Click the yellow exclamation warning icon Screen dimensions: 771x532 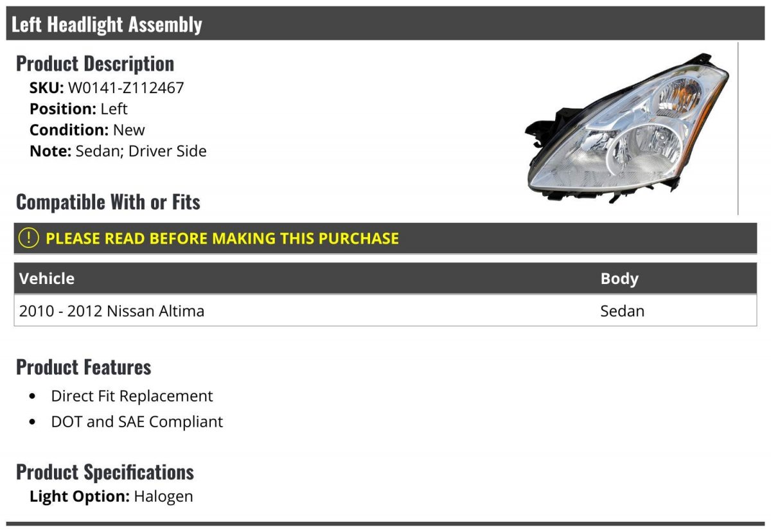[x=29, y=238]
